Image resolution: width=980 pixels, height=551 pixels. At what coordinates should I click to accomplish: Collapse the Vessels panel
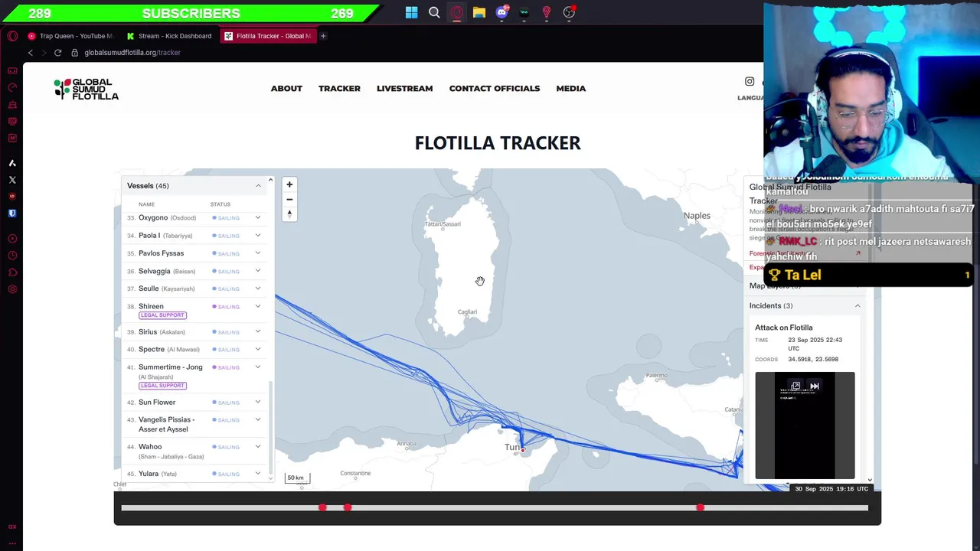click(258, 186)
